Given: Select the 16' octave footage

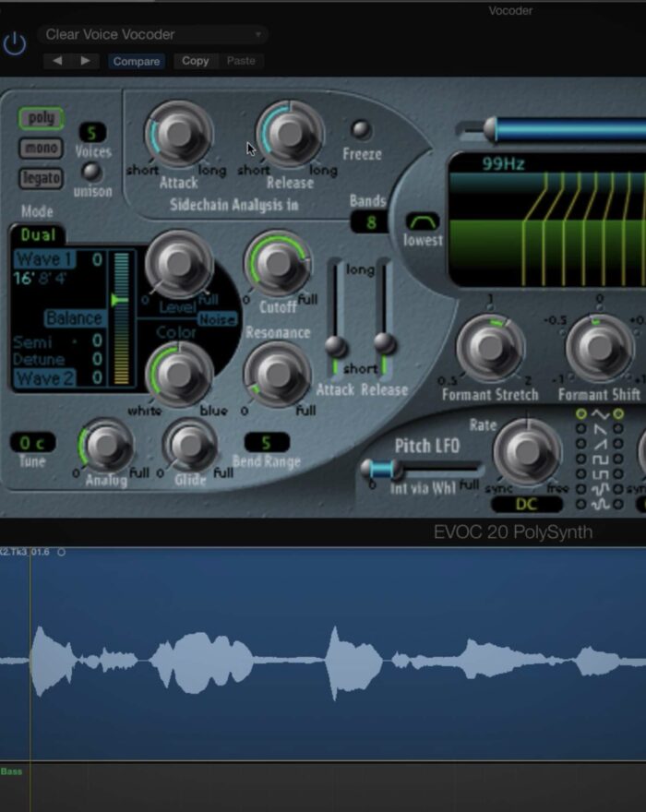Looking at the screenshot, I should [x=23, y=279].
